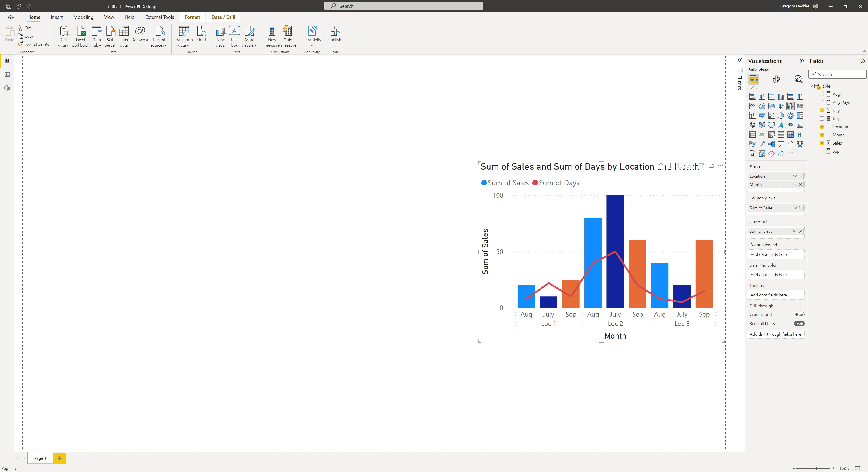Click the Format painter button
Screen dimensions: 868x472
[x=35, y=44]
